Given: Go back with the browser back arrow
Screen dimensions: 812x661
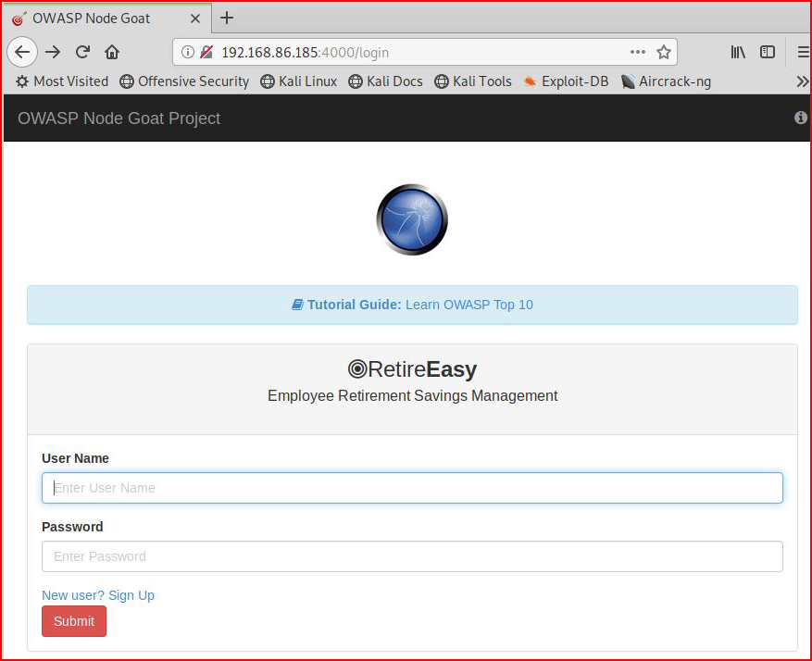Looking at the screenshot, I should pyautogui.click(x=22, y=52).
